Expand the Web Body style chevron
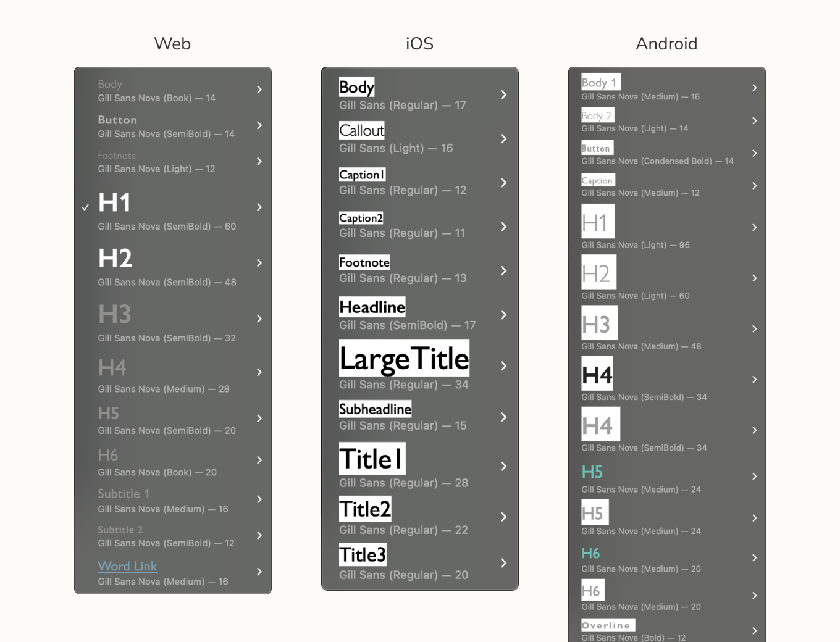 click(x=259, y=90)
